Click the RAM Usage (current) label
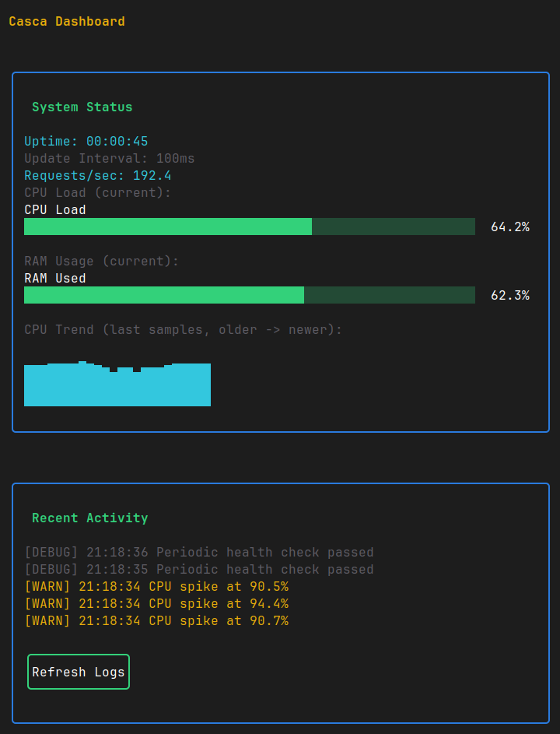Screen dimensions: 560x734 point(100,261)
